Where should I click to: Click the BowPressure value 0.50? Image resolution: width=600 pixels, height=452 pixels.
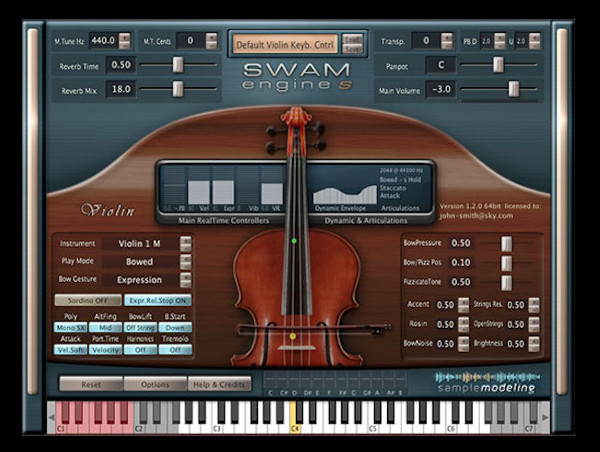coord(461,243)
